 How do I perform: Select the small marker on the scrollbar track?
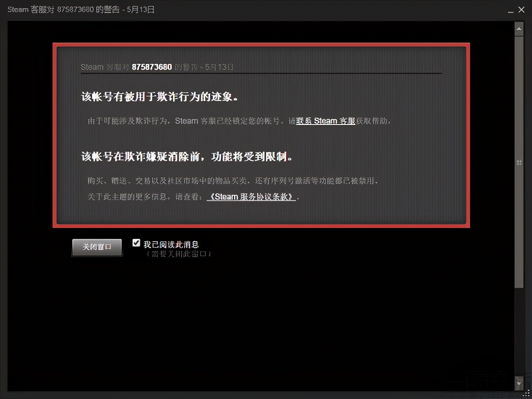click(x=519, y=162)
